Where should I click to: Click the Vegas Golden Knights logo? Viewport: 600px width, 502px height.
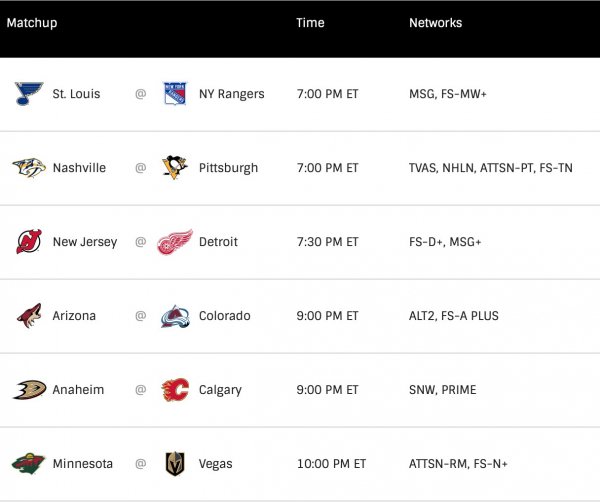click(x=175, y=464)
